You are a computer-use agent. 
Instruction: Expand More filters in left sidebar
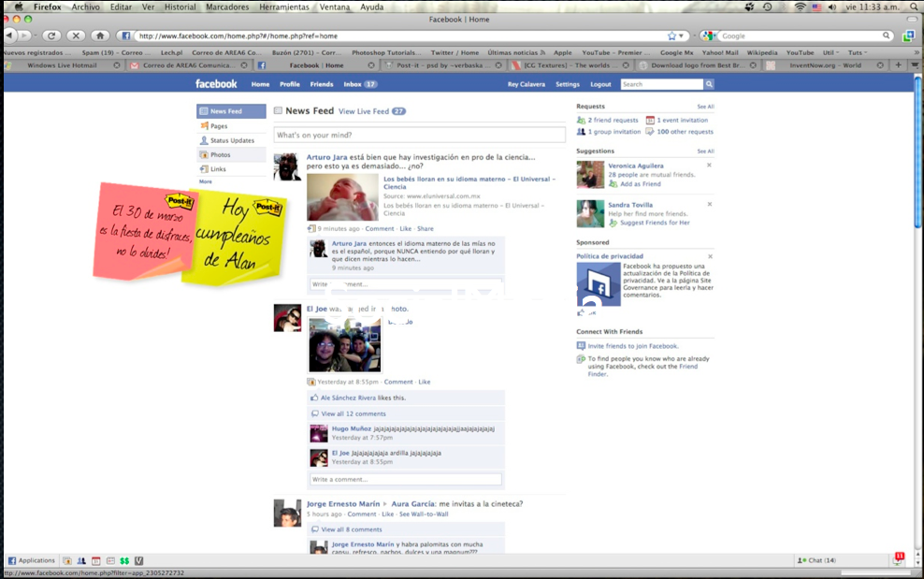point(206,181)
